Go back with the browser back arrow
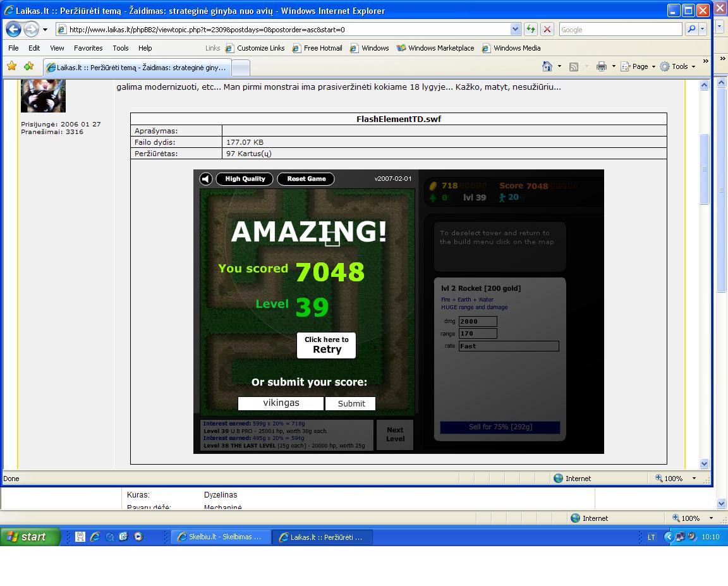The width and height of the screenshot is (728, 586). 13,29
